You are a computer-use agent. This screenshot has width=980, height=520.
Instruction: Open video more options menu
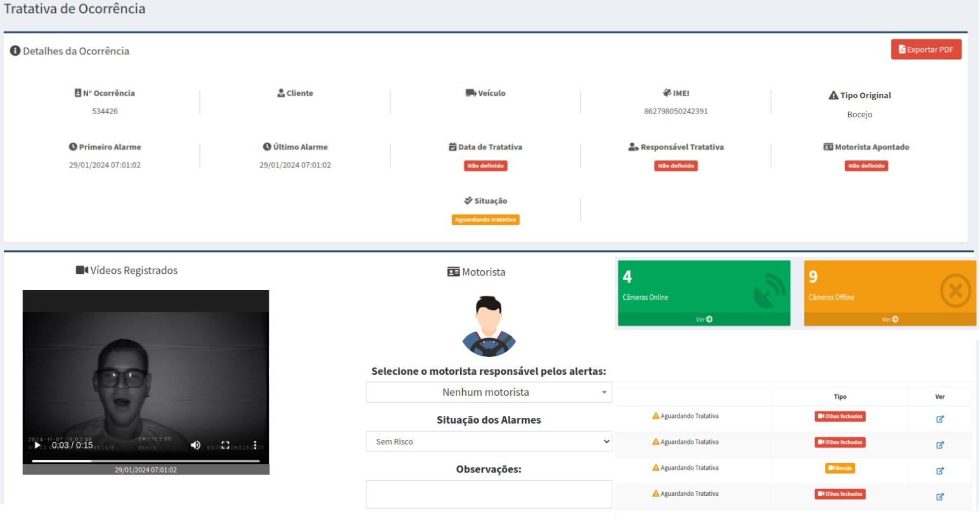pyautogui.click(x=255, y=445)
